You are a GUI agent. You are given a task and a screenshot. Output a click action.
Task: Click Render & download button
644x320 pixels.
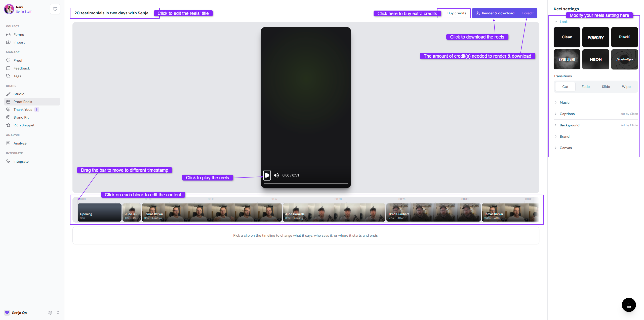point(504,13)
